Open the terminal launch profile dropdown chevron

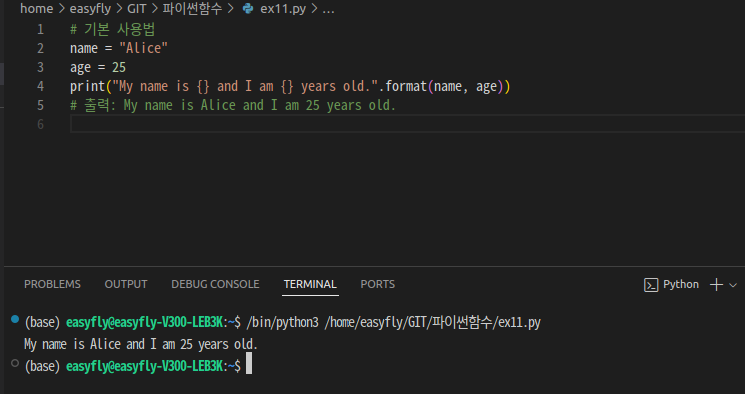[733, 285]
